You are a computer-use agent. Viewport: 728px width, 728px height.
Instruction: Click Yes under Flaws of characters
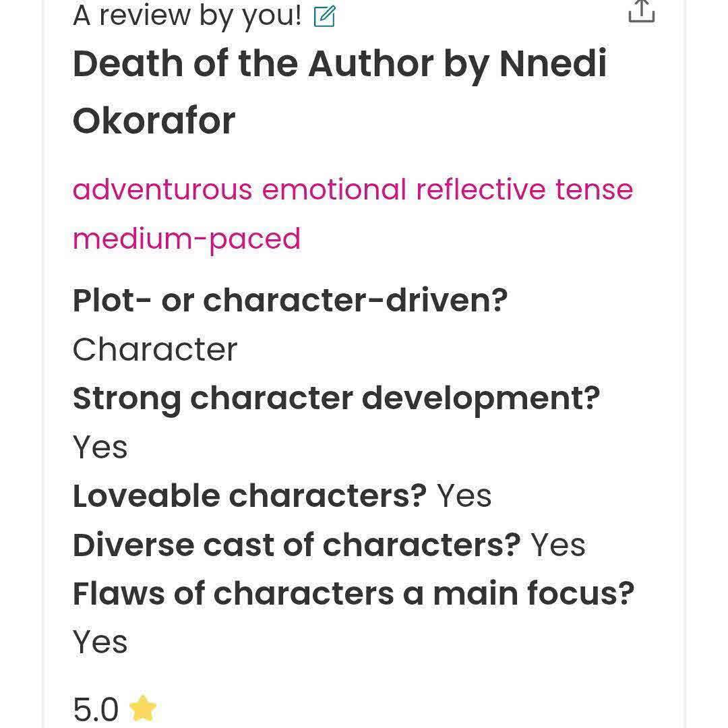click(100, 642)
